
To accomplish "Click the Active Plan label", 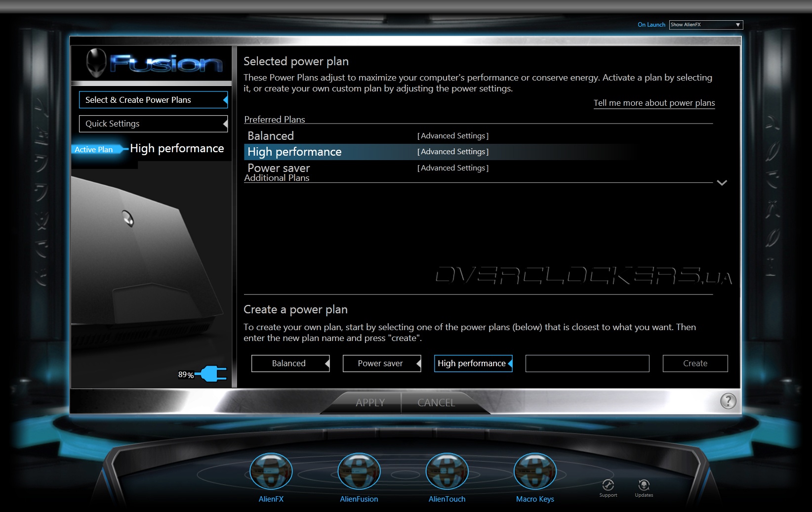I will tap(94, 149).
